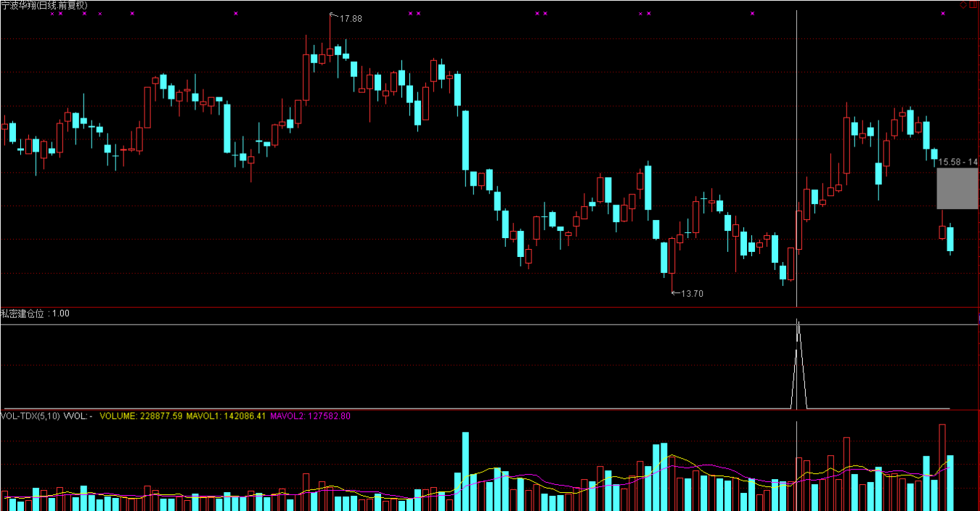Screen dimensions: 980x511
Task: Click the gray price gap box
Action: click(x=957, y=188)
